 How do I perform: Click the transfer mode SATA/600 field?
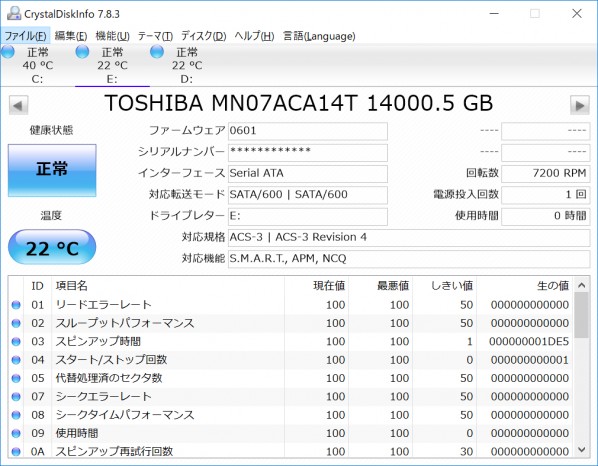[308, 195]
